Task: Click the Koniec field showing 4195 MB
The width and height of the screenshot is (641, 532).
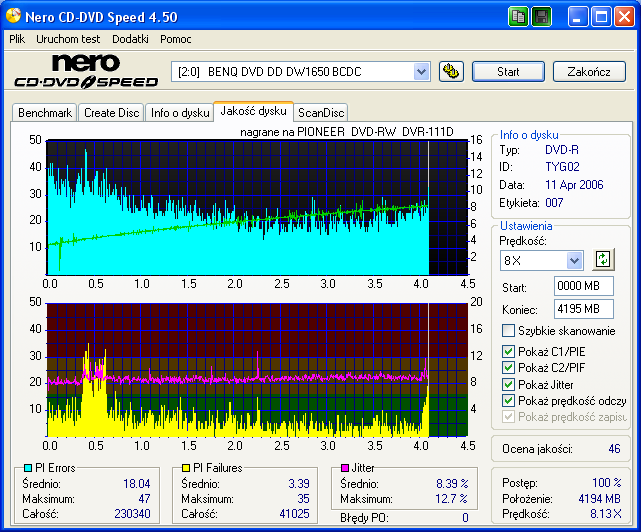Action: pos(584,309)
